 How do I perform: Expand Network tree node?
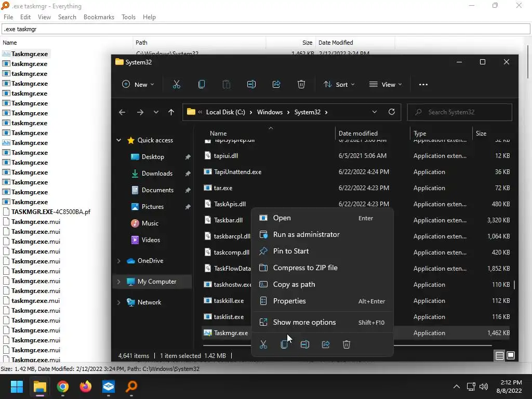[119, 302]
